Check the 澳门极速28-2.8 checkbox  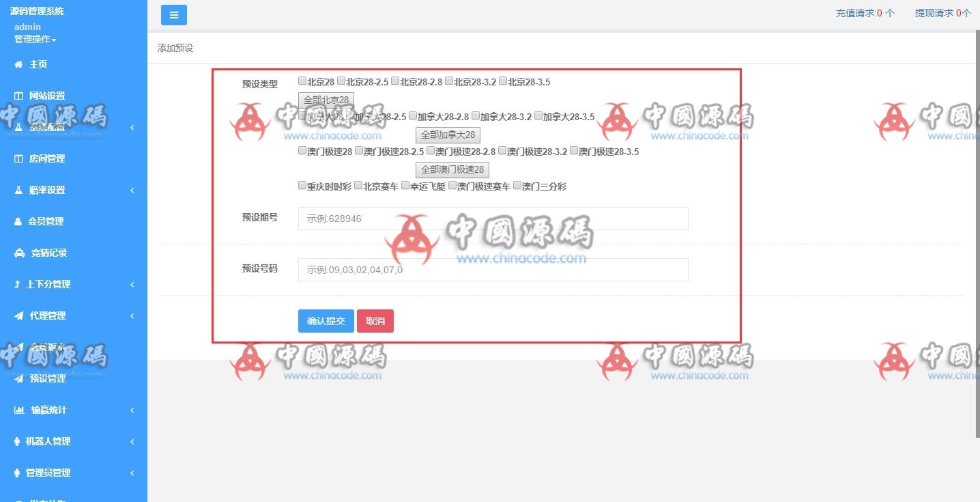pyautogui.click(x=431, y=150)
